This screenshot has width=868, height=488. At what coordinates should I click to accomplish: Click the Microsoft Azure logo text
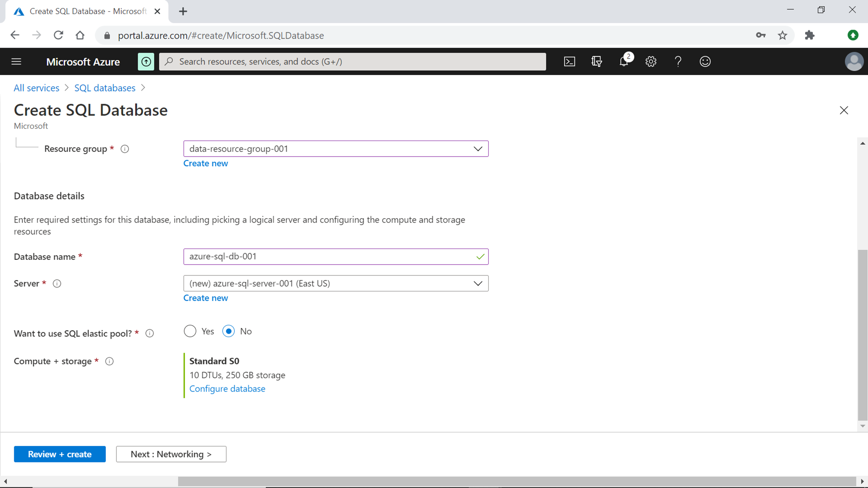coord(83,62)
